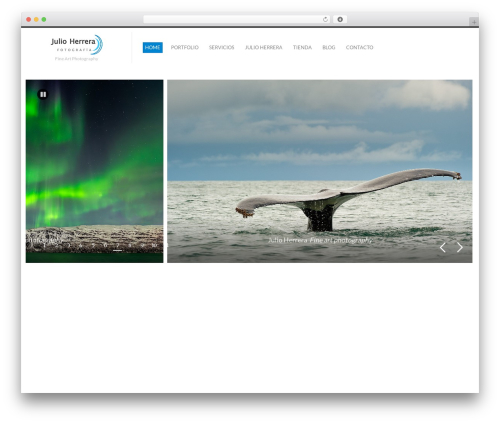Add a new browser tab
The image size is (500, 423).
click(474, 22)
